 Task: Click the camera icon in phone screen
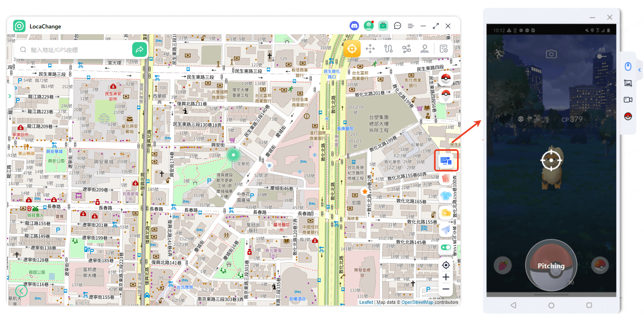[x=551, y=54]
